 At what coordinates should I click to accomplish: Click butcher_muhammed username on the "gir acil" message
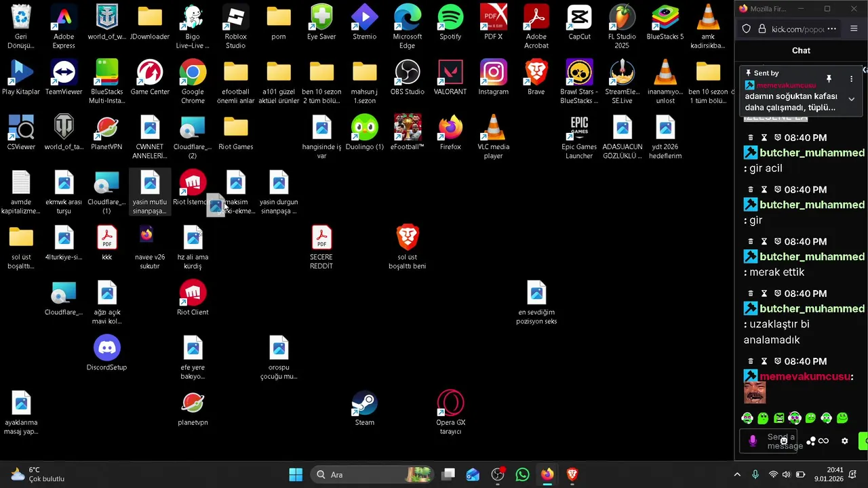point(812,153)
